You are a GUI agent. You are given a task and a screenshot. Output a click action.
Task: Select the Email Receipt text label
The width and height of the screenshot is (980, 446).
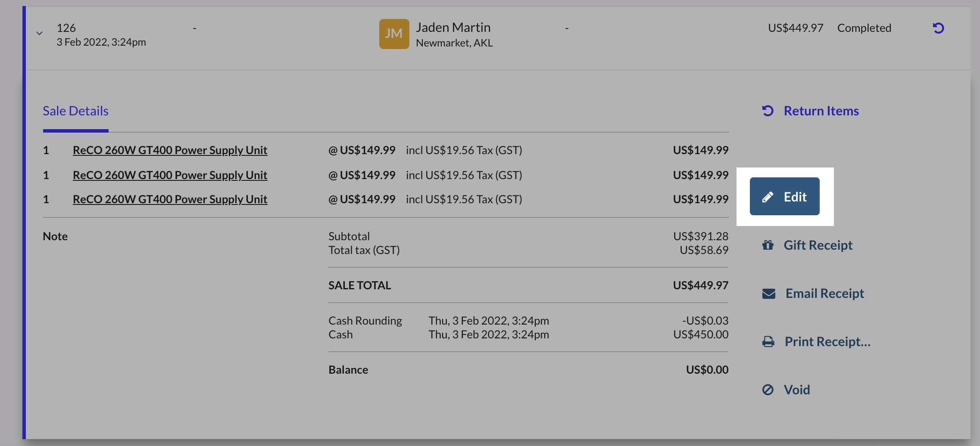coord(824,294)
